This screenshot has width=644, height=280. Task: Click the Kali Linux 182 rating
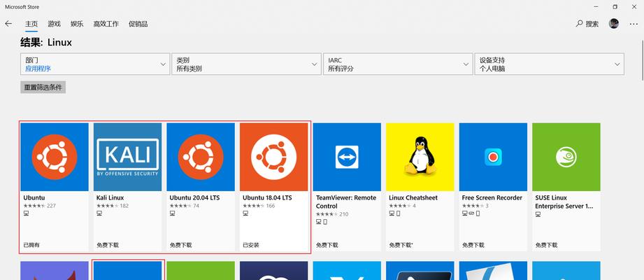click(113, 206)
